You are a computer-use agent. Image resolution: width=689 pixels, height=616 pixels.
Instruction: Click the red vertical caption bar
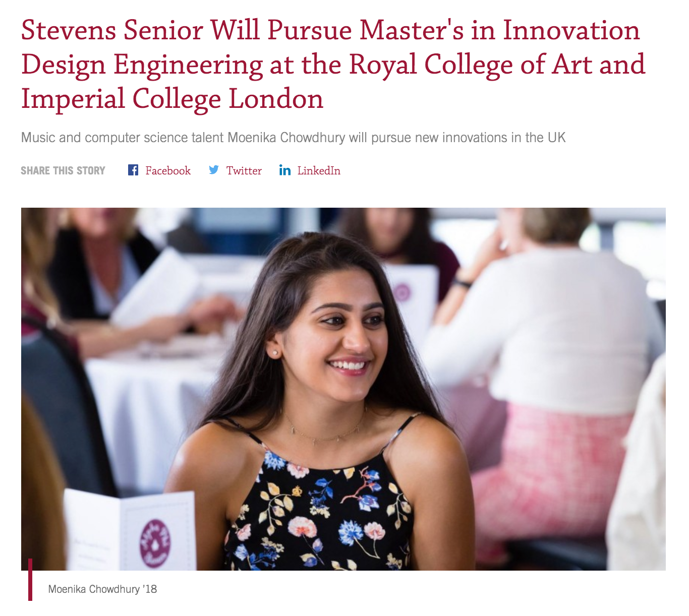pyautogui.click(x=30, y=579)
